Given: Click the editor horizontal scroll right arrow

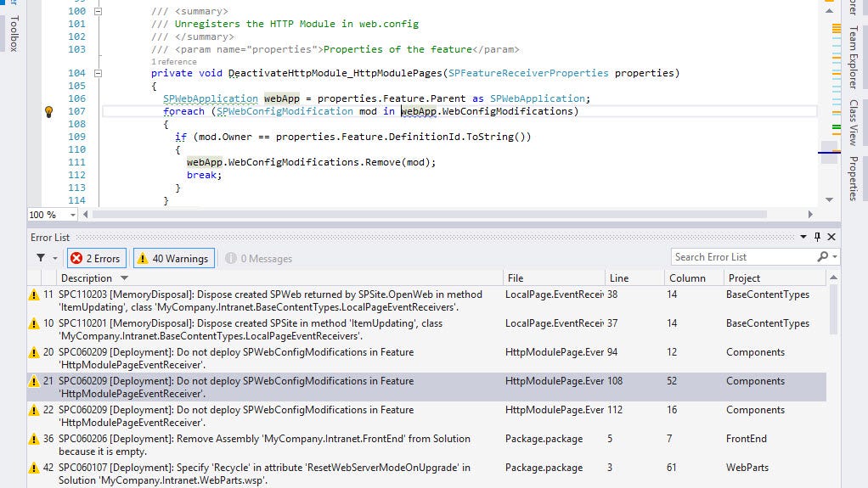Looking at the screenshot, I should click(x=810, y=215).
